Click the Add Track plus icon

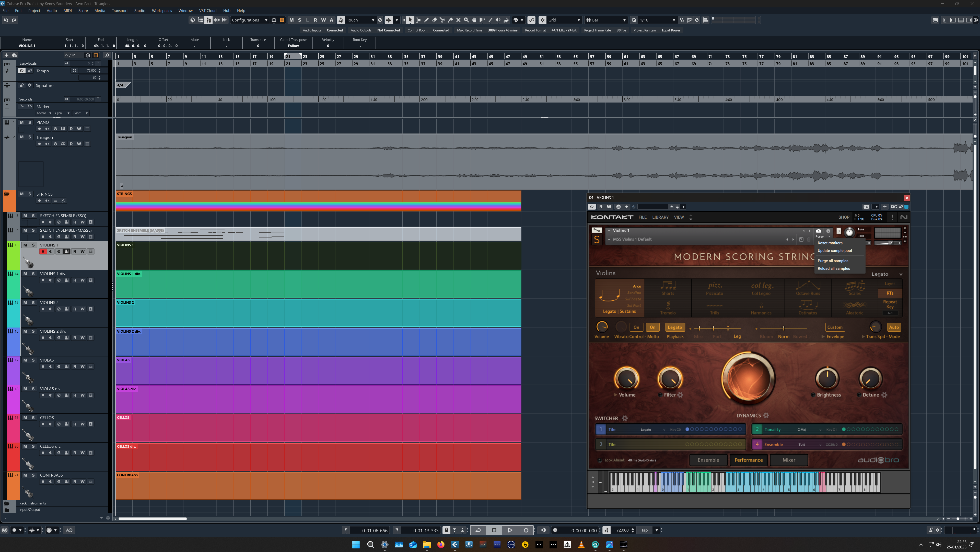pos(6,55)
